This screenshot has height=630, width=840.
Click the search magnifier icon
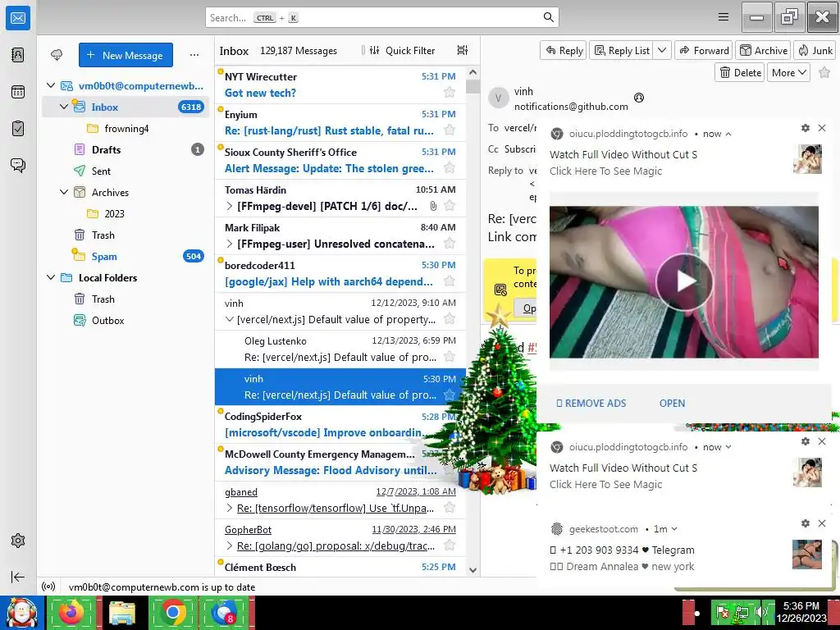pyautogui.click(x=549, y=17)
